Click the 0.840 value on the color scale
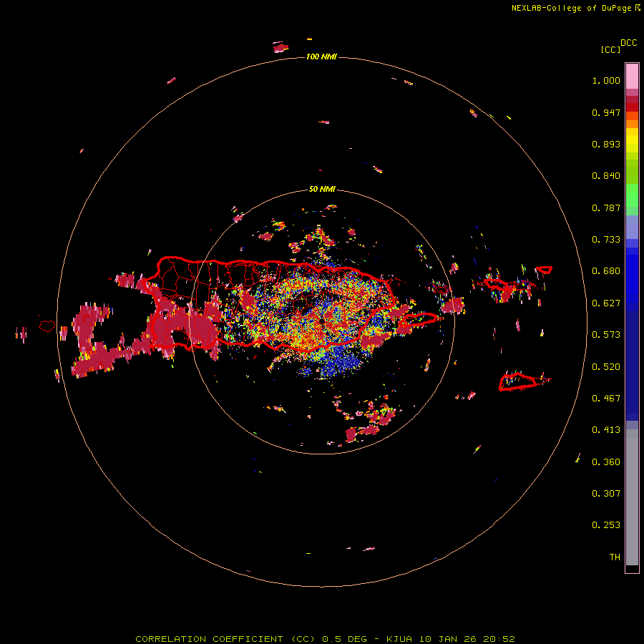Viewport: 644px width, 644px height. coord(606,176)
